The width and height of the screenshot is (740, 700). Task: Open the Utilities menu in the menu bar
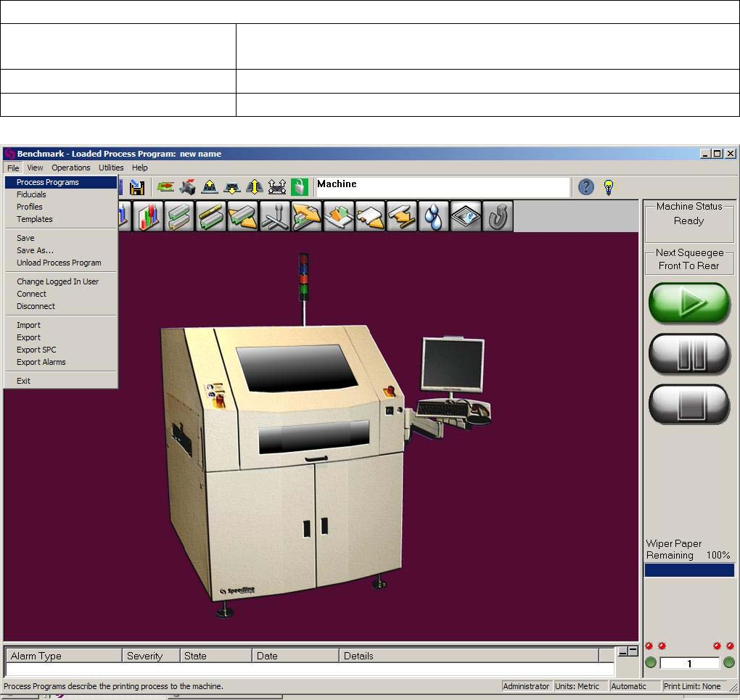pyautogui.click(x=111, y=168)
